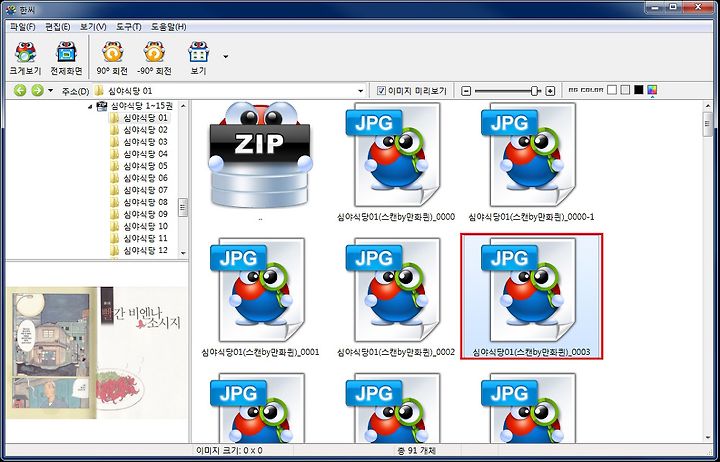Open the 파일(F) menu
Screen dimensions: 720x462
pos(22,27)
